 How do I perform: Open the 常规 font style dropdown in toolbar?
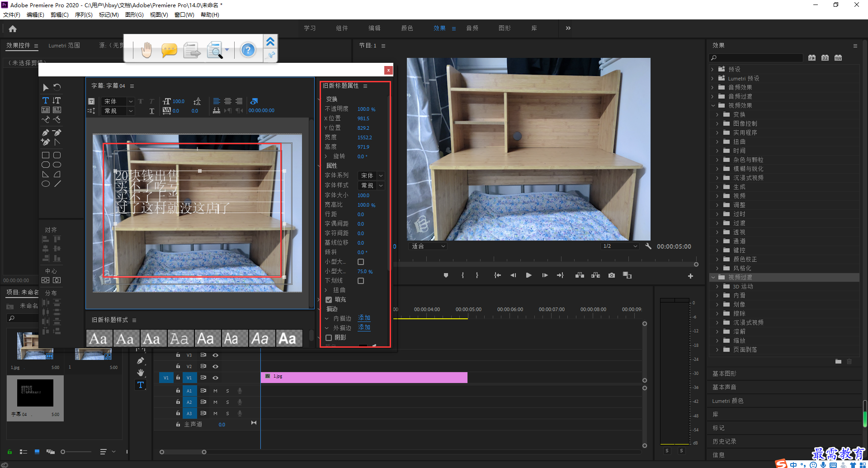click(x=118, y=111)
